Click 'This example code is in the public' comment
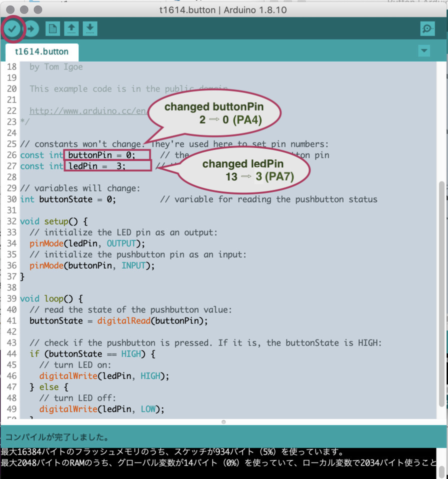Image resolution: width=448 pixels, height=479 pixels. click(128, 89)
